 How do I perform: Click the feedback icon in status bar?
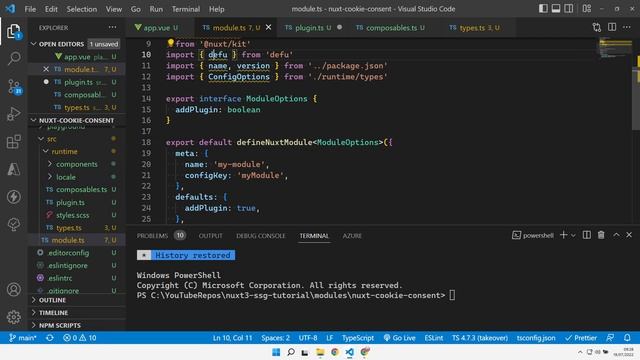[x=610, y=338]
